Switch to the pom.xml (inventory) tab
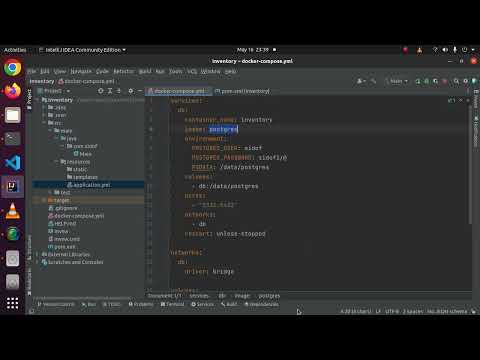Viewport: 480px width, 360px height. (243, 91)
